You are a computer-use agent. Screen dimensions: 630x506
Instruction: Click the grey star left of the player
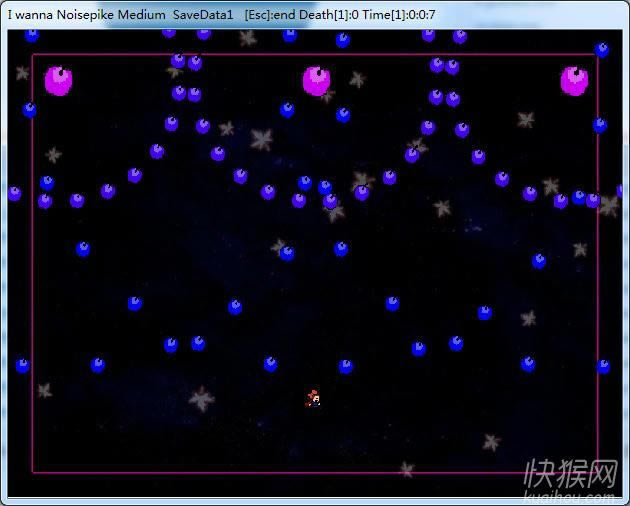202,399
